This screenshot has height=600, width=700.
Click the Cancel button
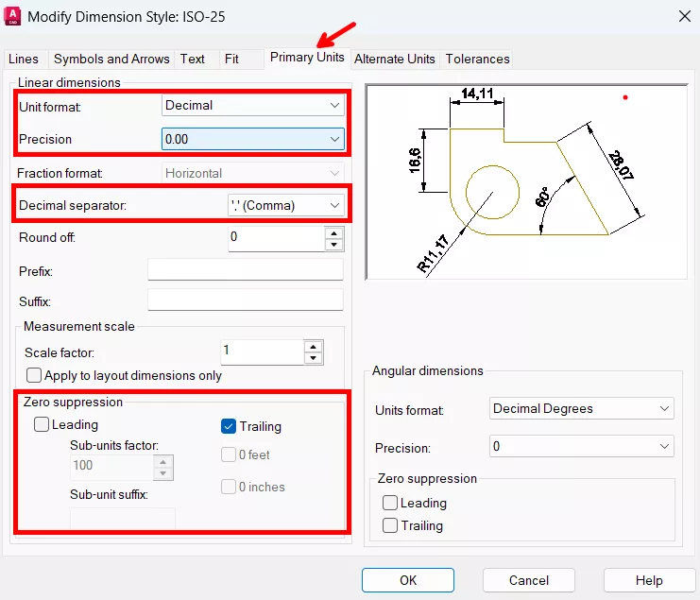(529, 580)
